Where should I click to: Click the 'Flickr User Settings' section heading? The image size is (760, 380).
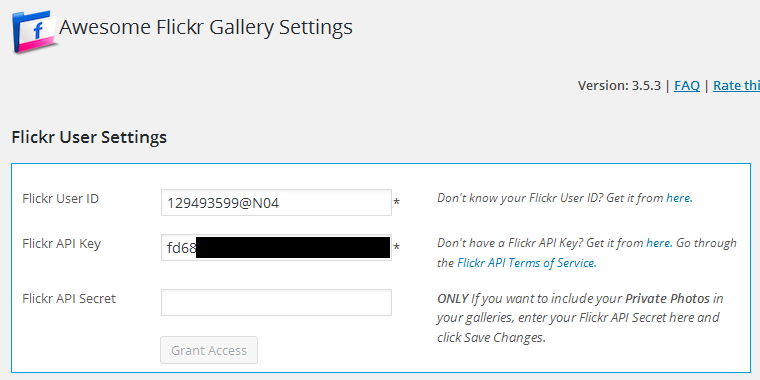[89, 137]
